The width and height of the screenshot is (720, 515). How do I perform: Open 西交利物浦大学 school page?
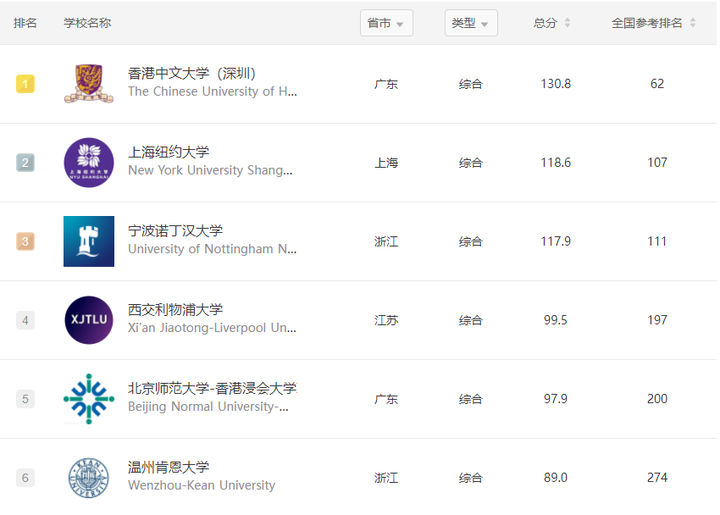point(175,310)
